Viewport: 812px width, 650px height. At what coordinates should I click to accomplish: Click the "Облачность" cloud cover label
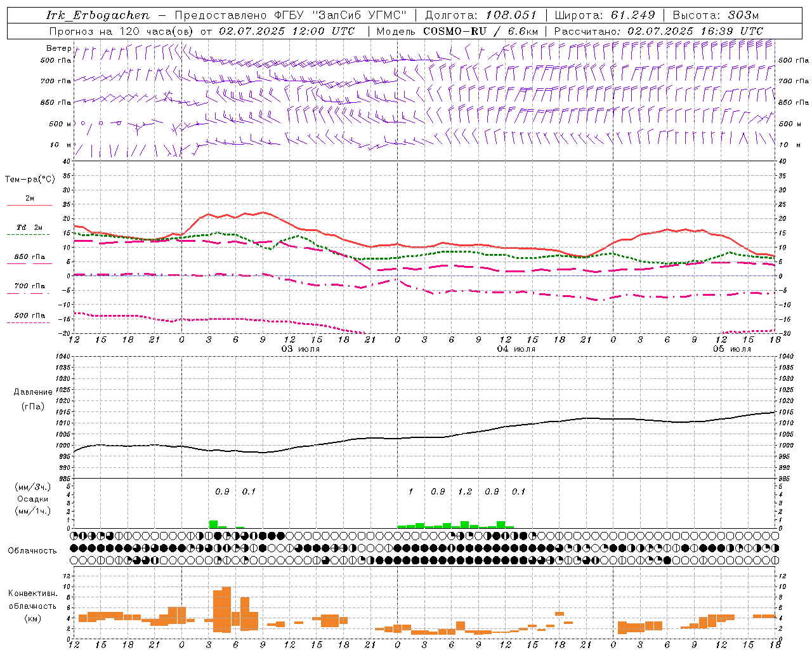[32, 550]
